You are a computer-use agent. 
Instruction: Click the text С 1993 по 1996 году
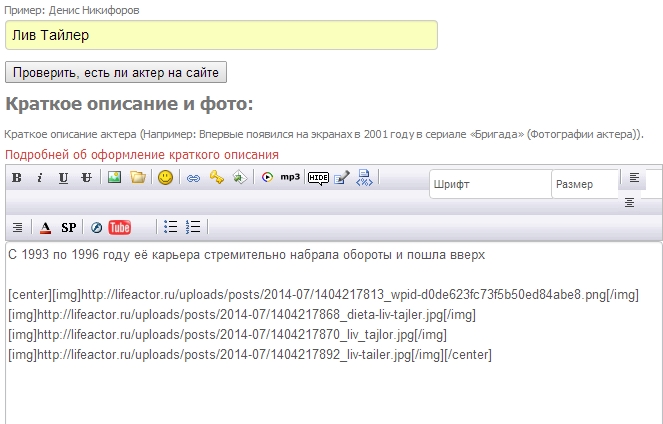click(x=68, y=255)
